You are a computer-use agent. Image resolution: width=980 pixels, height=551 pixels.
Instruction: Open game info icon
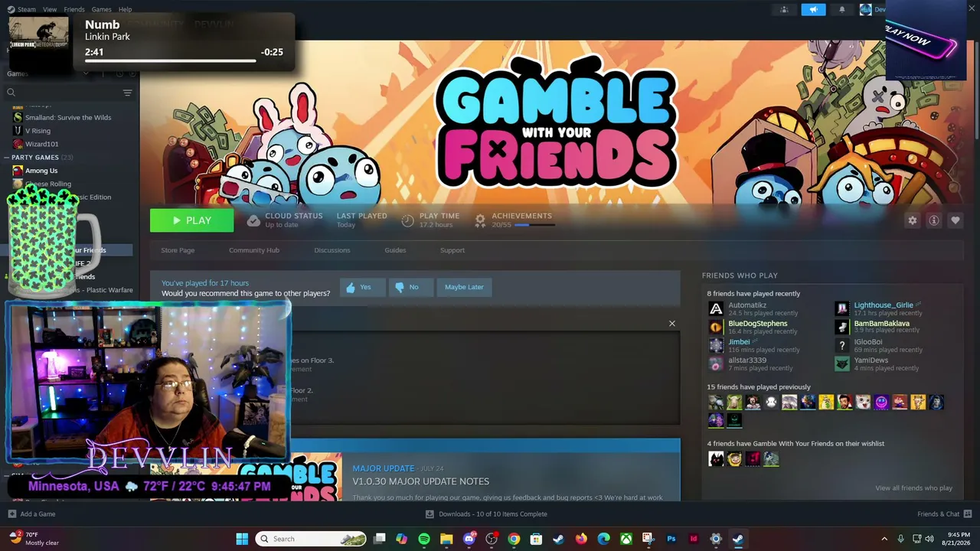tap(933, 220)
